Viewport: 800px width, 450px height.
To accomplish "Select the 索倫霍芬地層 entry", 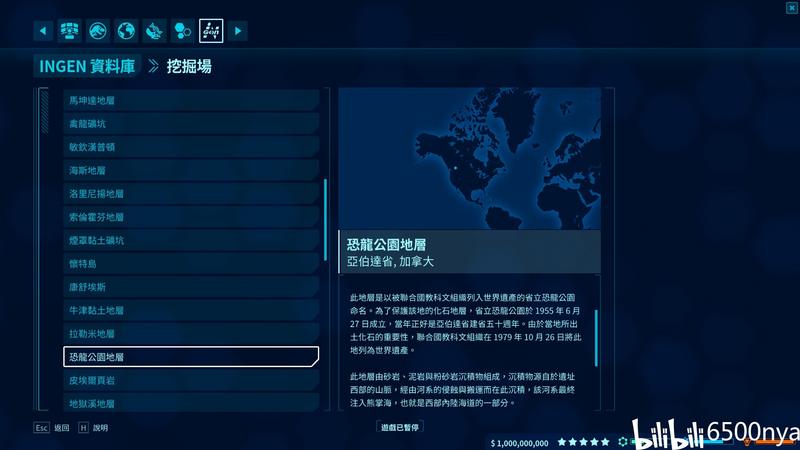I will coord(191,217).
